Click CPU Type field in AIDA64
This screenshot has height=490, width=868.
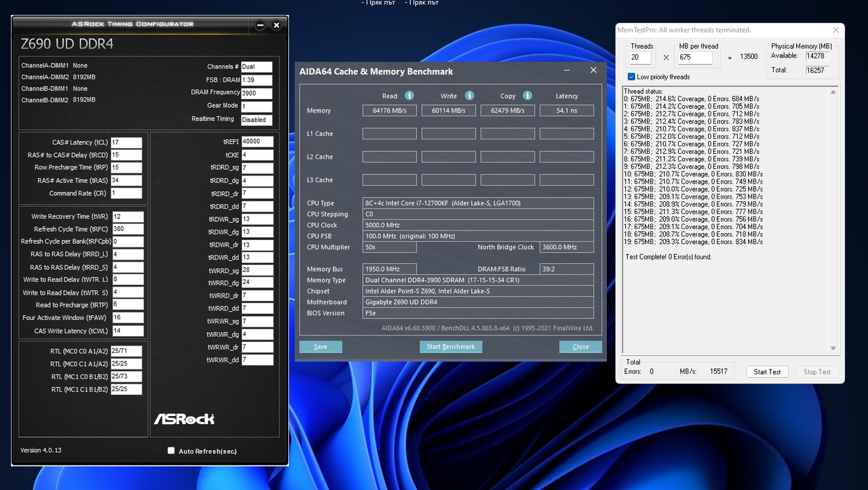click(478, 203)
